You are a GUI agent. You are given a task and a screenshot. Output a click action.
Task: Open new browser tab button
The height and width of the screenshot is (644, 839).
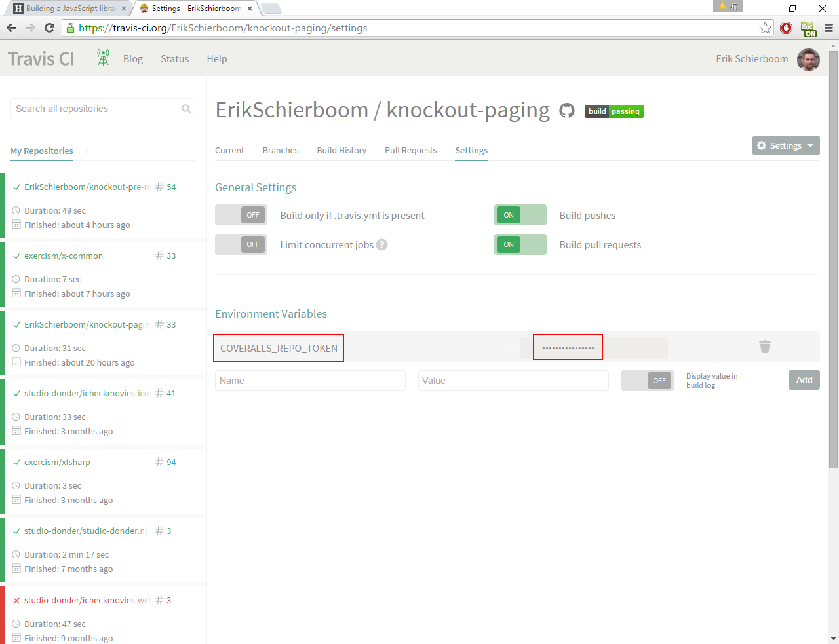click(x=271, y=9)
